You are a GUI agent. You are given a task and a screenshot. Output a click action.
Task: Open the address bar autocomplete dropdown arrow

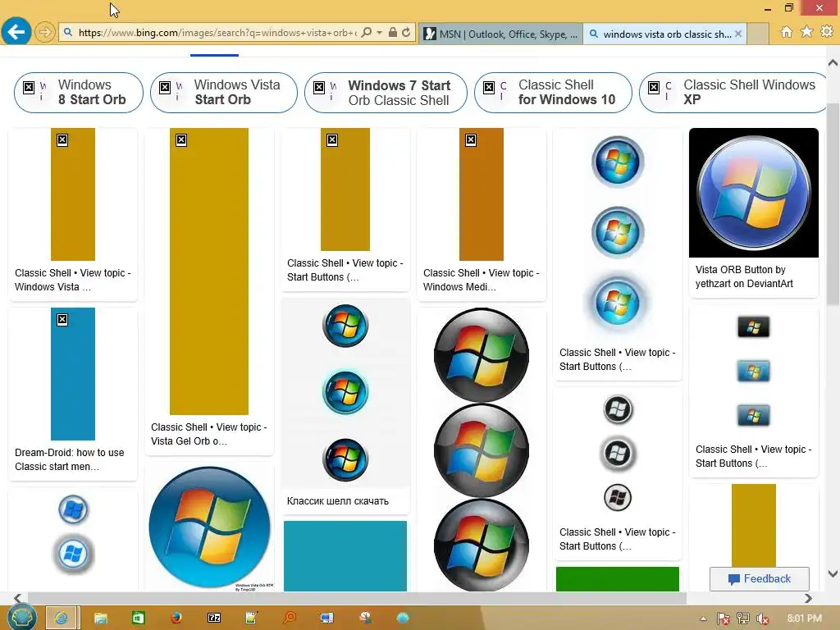tap(379, 33)
